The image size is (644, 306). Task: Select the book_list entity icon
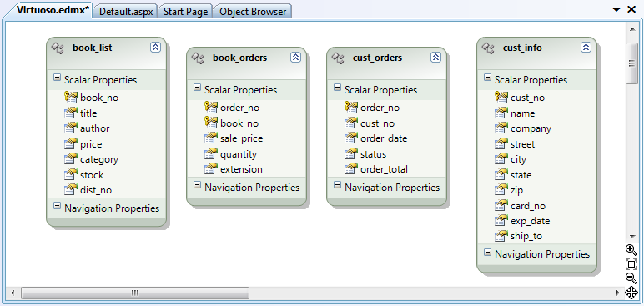(x=58, y=48)
